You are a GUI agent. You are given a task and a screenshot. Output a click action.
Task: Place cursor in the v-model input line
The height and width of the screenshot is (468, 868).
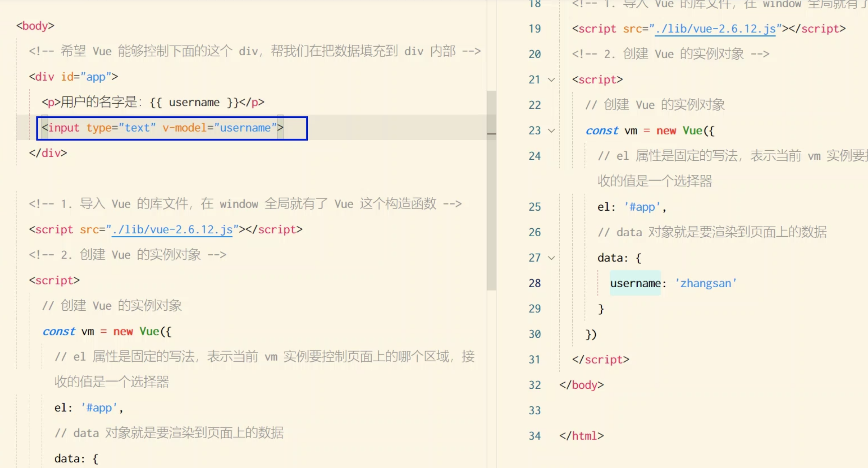pos(162,128)
